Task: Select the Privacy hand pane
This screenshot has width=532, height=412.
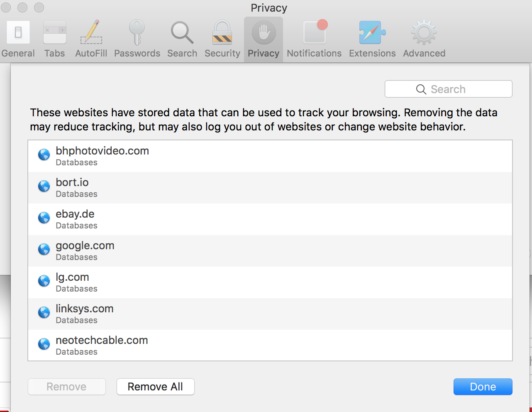Action: [x=264, y=39]
